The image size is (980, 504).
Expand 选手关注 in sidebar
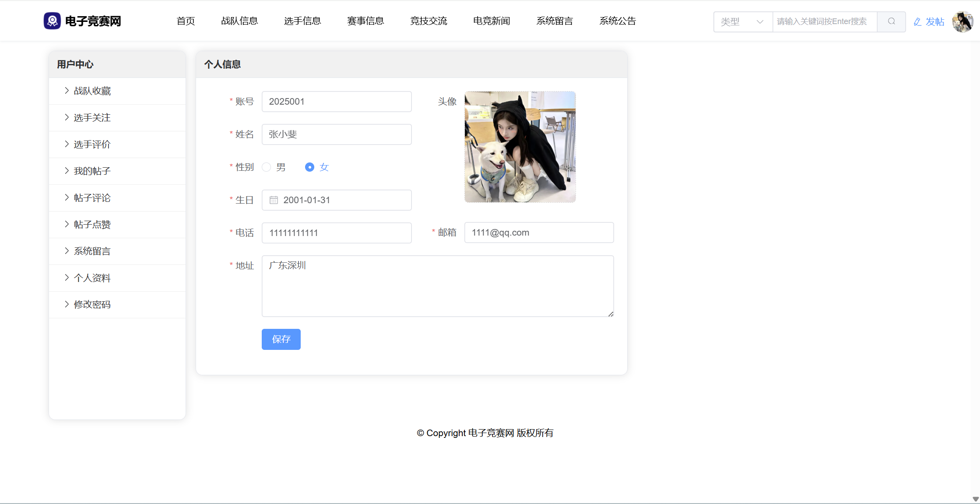pos(92,118)
